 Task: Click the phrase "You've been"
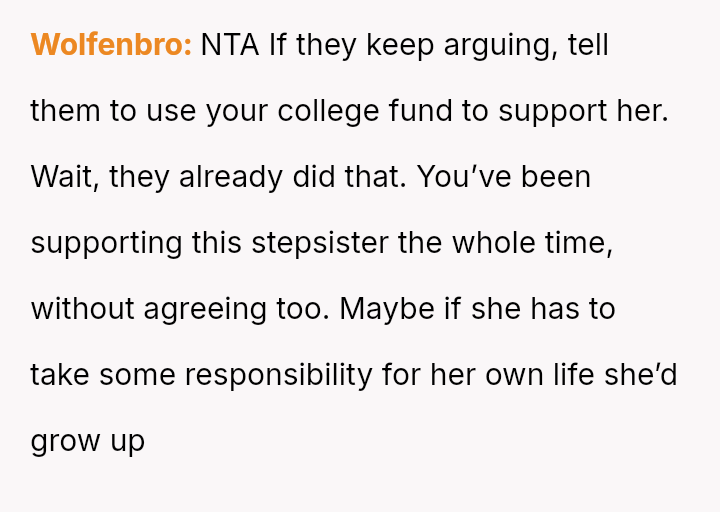pyautogui.click(x=503, y=177)
